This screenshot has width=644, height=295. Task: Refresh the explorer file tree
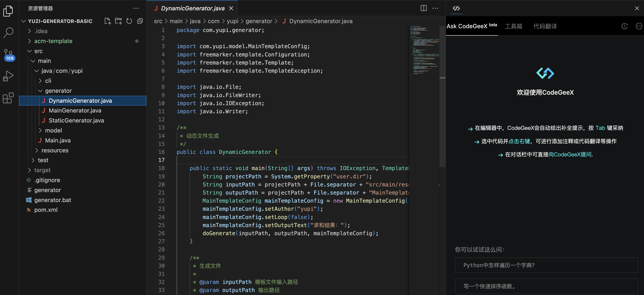click(x=129, y=21)
